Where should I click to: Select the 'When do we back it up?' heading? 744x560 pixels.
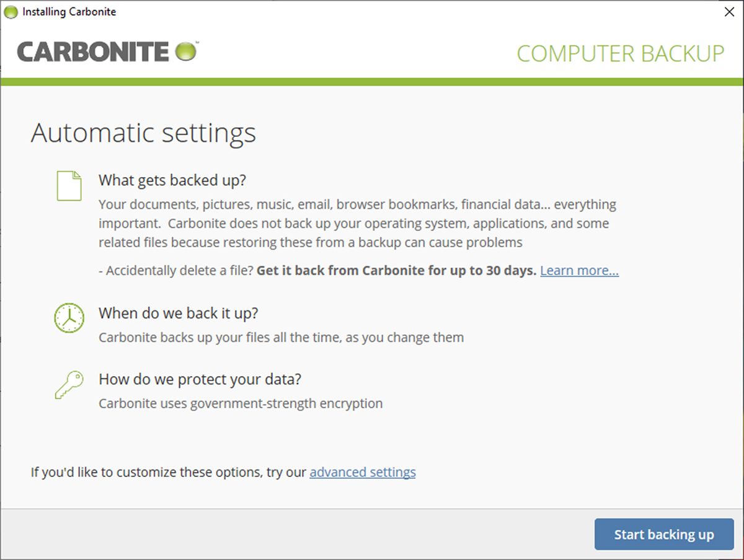[177, 313]
